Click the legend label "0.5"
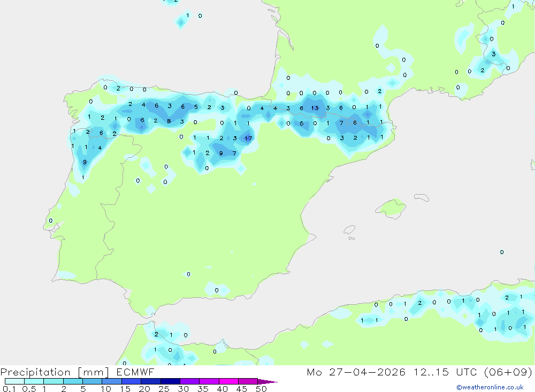 coord(29,389)
